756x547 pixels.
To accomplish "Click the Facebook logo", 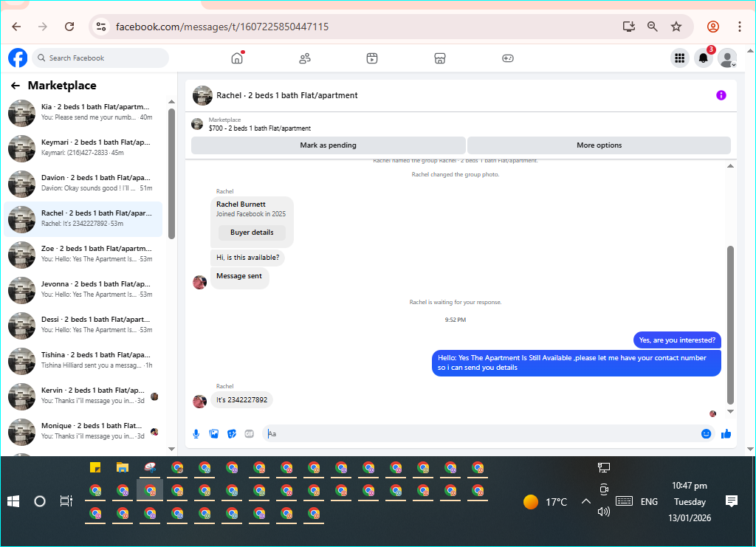I will (18, 58).
